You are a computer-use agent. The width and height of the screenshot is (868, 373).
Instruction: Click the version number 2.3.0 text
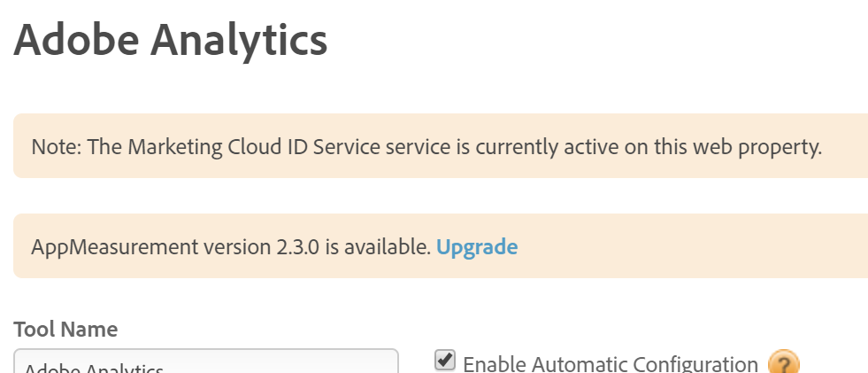(x=291, y=246)
